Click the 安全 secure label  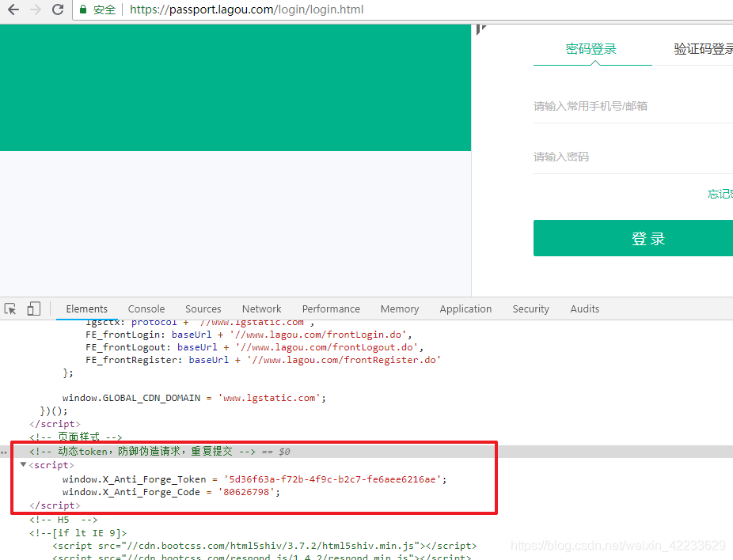pos(104,9)
